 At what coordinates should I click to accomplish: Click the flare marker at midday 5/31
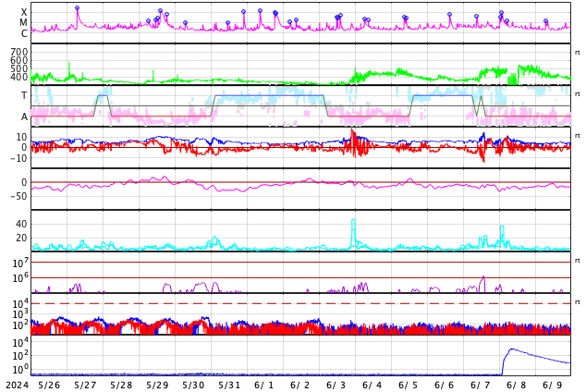pos(244,12)
